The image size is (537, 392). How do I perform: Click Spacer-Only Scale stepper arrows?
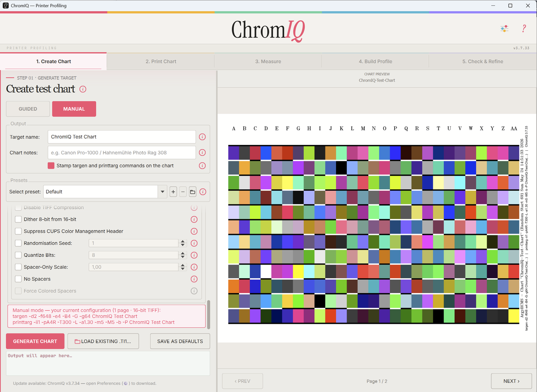click(x=183, y=267)
